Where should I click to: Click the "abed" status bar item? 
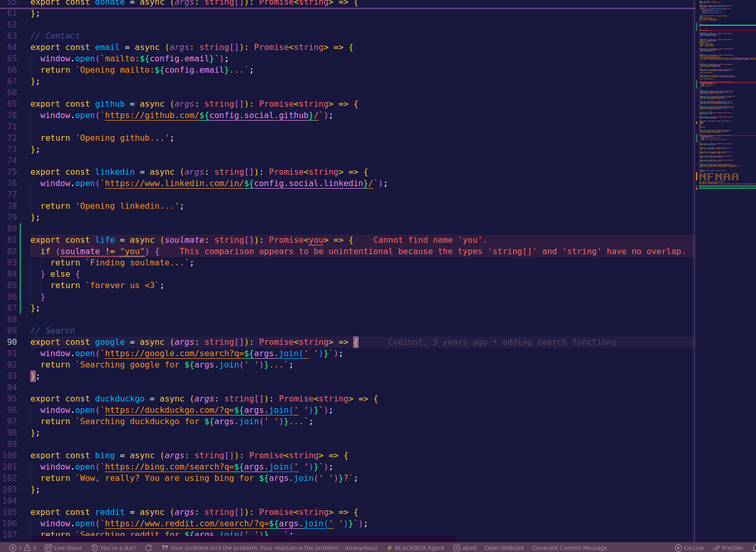pyautogui.click(x=465, y=548)
